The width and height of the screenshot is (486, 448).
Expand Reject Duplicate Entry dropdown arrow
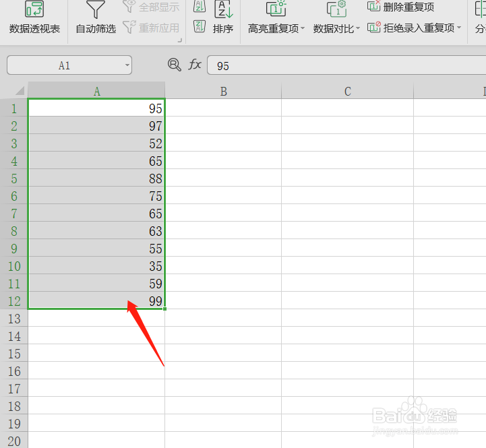coord(459,28)
